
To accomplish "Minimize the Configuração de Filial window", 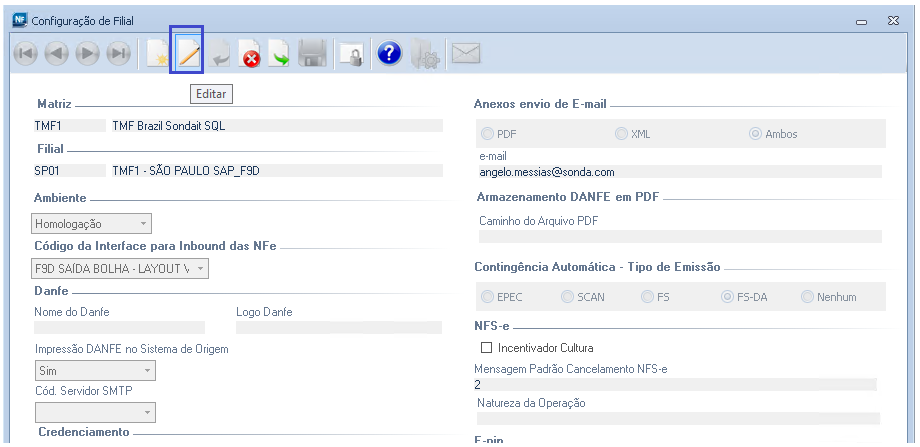I will 862,22.
